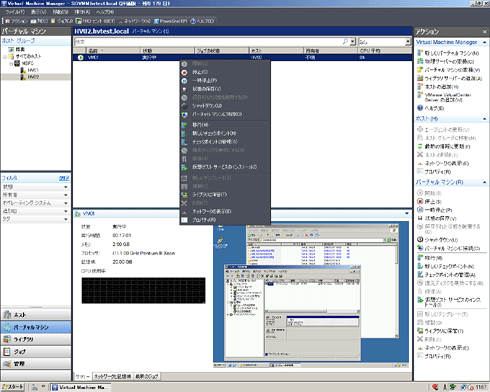The width and height of the screenshot is (490, 392).
Task: Click the green Refresh icon under Host actions
Action: [420, 146]
